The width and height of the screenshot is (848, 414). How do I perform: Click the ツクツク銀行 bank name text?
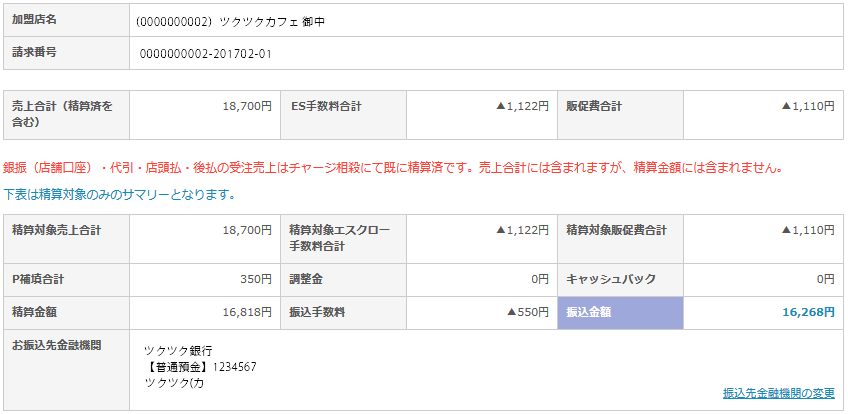click(175, 351)
